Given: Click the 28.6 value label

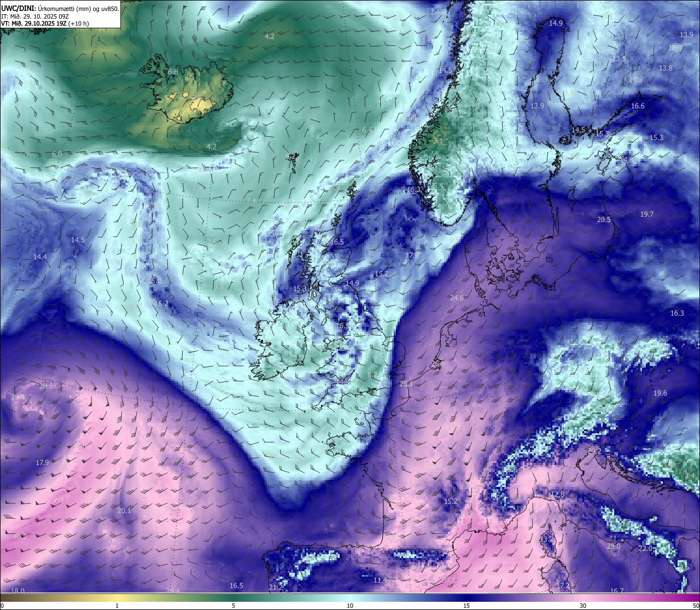Looking at the screenshot, I should pos(46,386).
